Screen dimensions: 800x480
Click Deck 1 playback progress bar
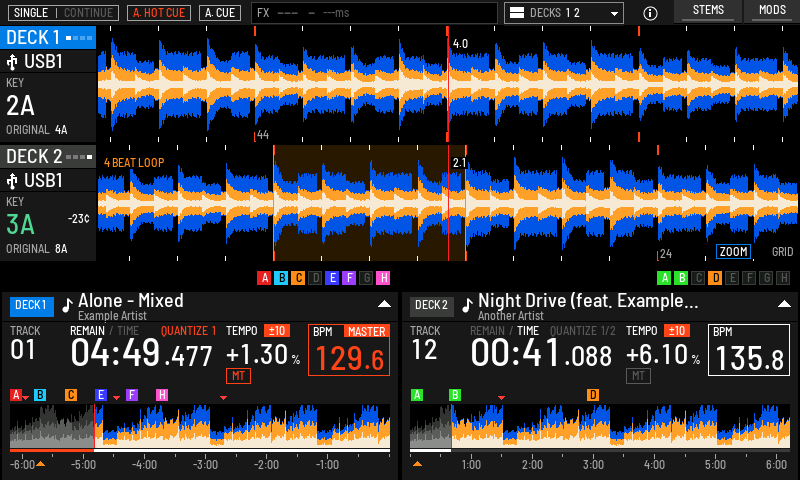coord(200,450)
